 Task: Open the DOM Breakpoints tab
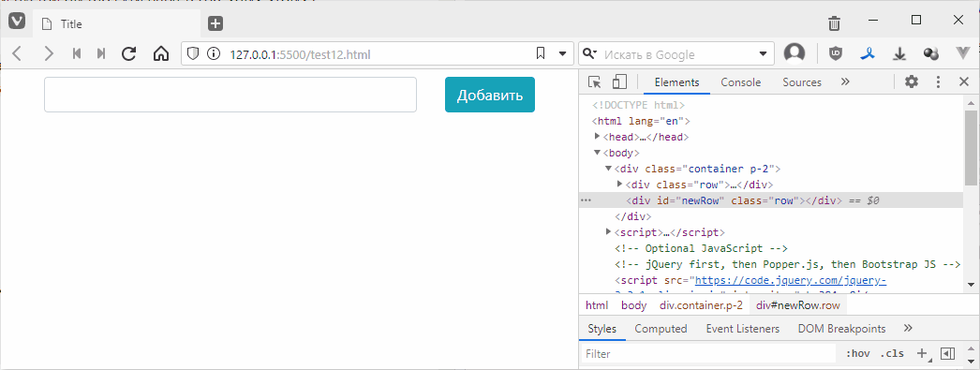pos(842,329)
